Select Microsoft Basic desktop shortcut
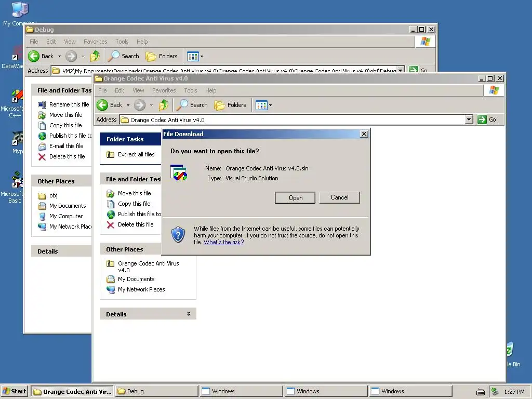The height and width of the screenshot is (399, 532). [12, 188]
